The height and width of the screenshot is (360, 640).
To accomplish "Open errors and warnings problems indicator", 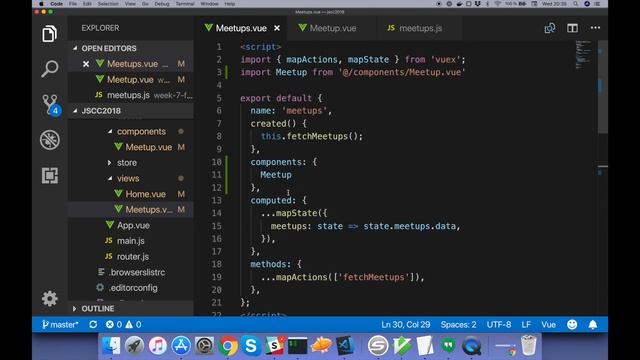I will [x=123, y=324].
